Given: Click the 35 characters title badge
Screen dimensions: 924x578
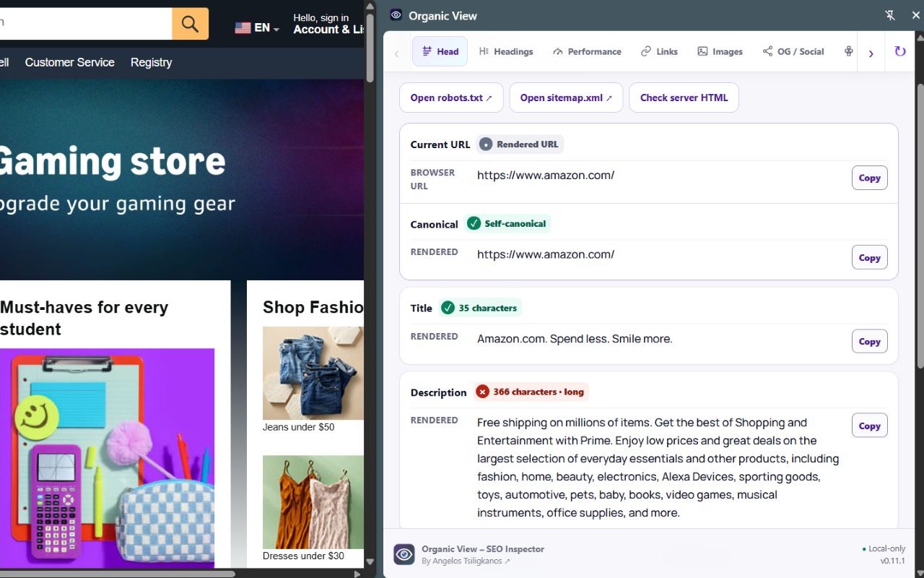Looking at the screenshot, I should tap(480, 308).
